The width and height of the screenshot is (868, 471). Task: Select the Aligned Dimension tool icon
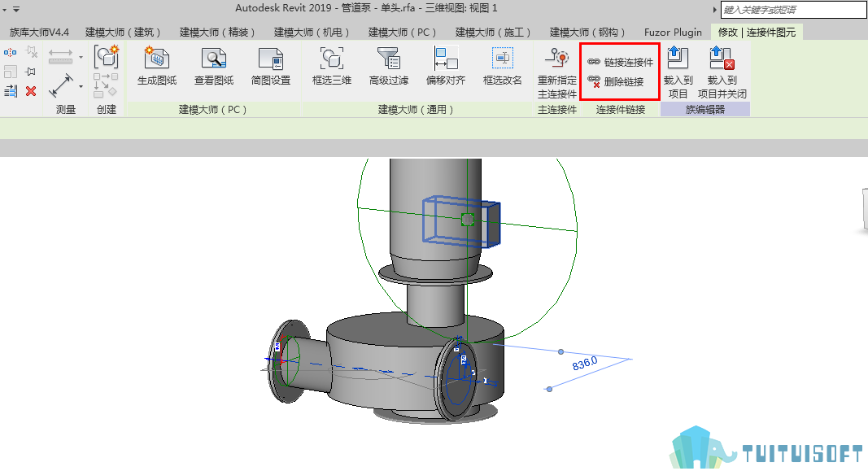pos(61,85)
